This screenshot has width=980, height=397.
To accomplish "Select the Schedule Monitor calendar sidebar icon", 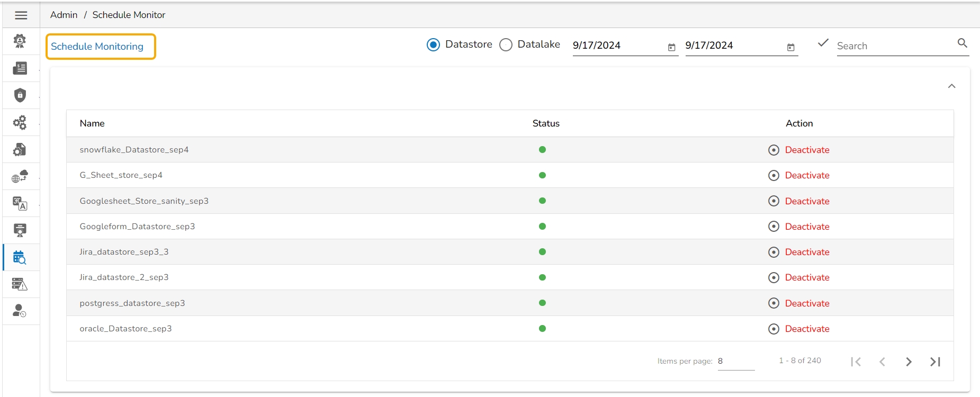I will point(20,258).
